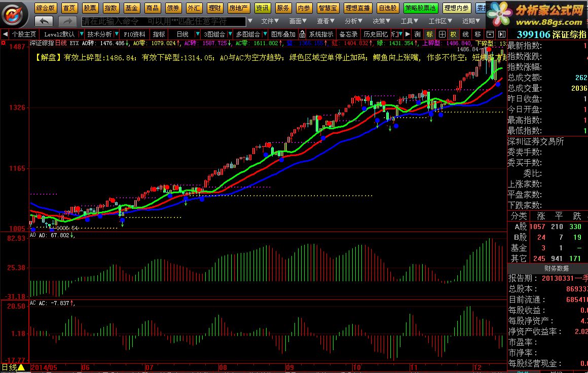Click the left triangle scroll icon before 个股主页
This screenshot has width=588, height=373.
pos(5,34)
